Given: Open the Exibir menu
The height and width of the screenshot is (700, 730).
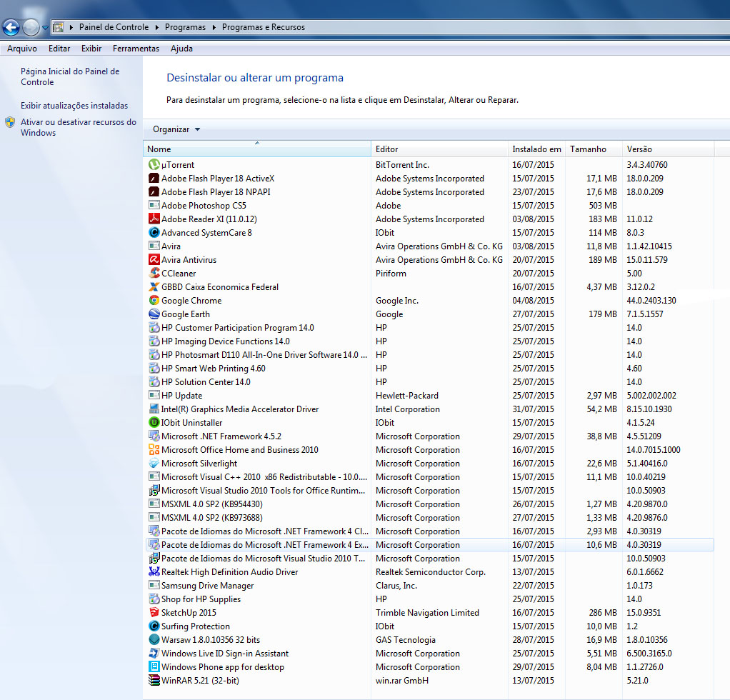Looking at the screenshot, I should (91, 49).
